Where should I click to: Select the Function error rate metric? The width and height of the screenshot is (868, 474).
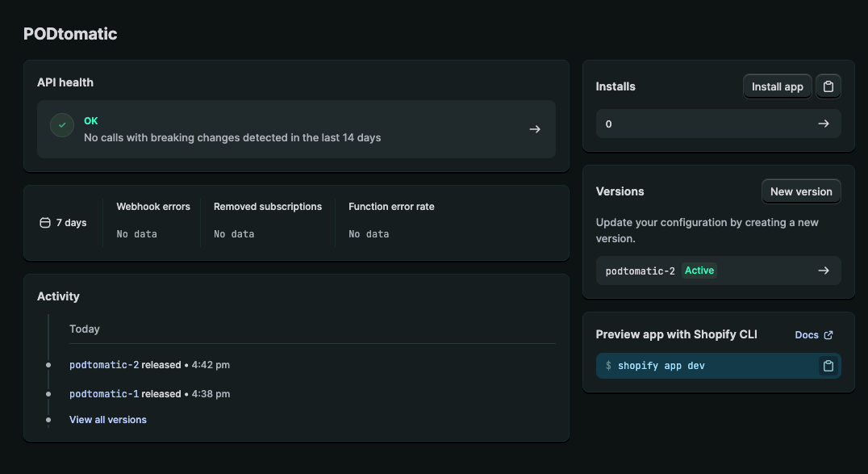click(x=391, y=206)
